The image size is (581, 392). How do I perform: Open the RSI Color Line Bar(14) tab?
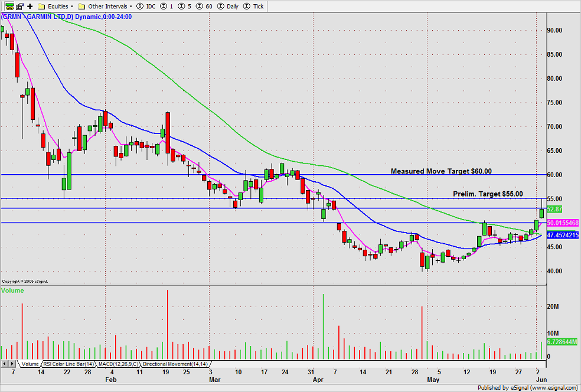pyautogui.click(x=68, y=364)
